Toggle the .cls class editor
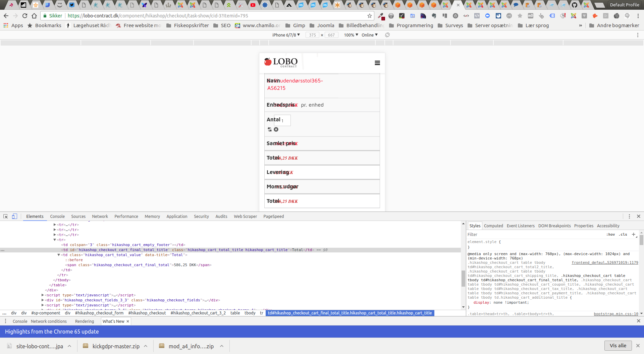The width and height of the screenshot is (644, 354). 623,234
